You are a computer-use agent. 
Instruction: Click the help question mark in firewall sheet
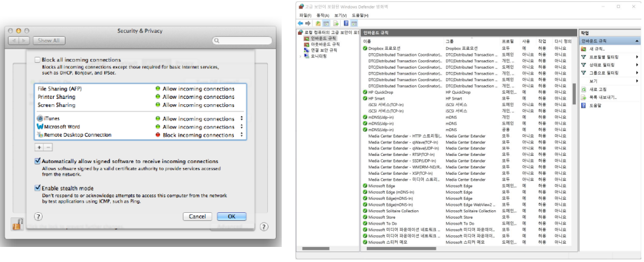[38, 216]
